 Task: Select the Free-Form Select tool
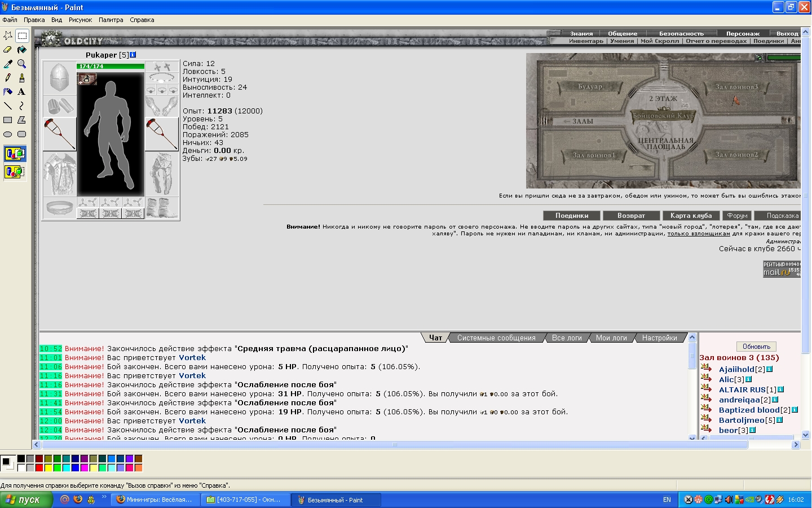click(x=8, y=36)
